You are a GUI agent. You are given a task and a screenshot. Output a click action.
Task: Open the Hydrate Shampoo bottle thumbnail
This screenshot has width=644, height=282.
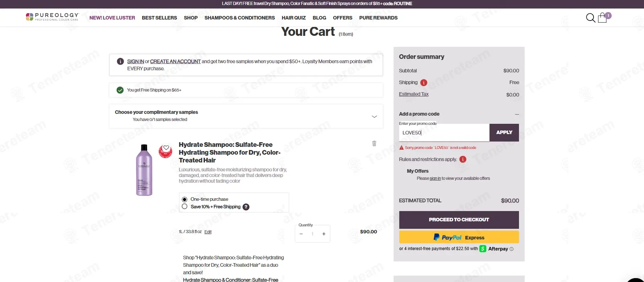pyautogui.click(x=144, y=170)
